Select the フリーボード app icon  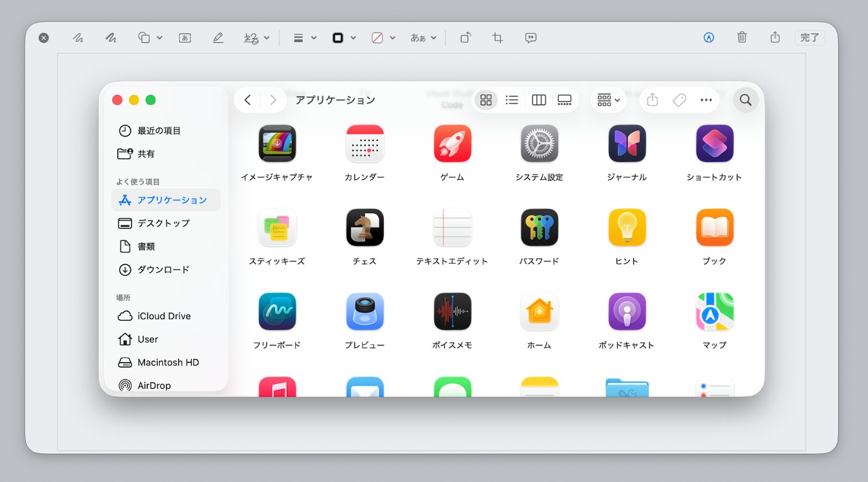click(277, 312)
